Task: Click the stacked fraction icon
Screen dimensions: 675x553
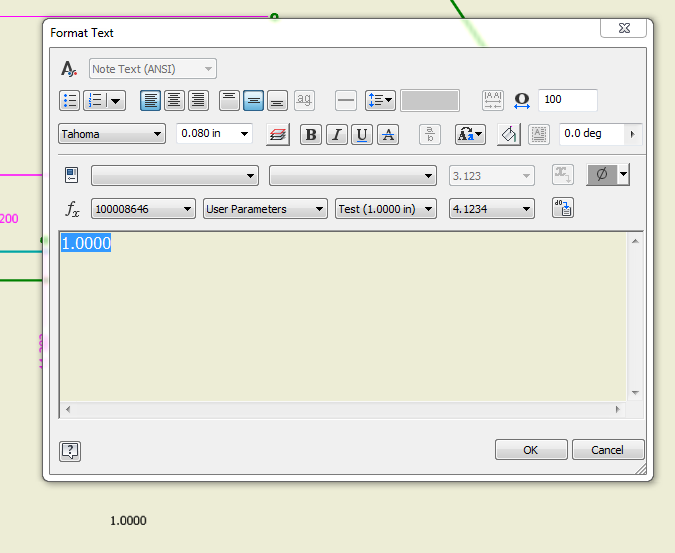Action: click(x=430, y=135)
